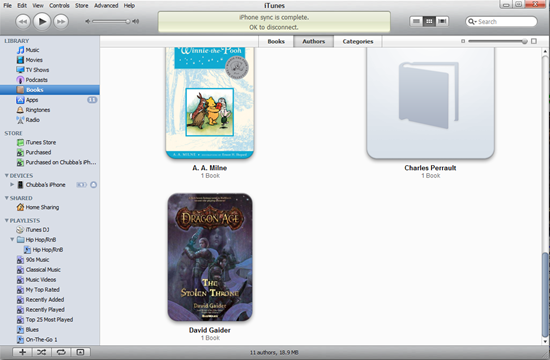Select Books in library sidebar

49,90
